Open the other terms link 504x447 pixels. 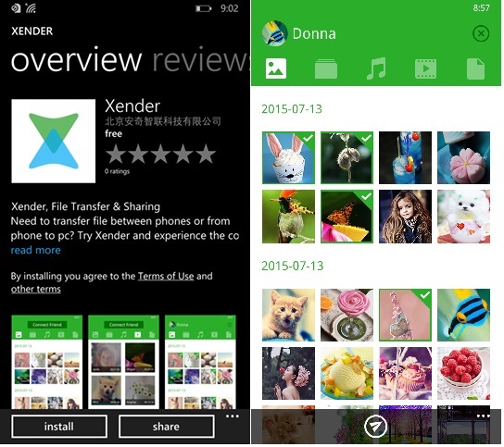[36, 289]
